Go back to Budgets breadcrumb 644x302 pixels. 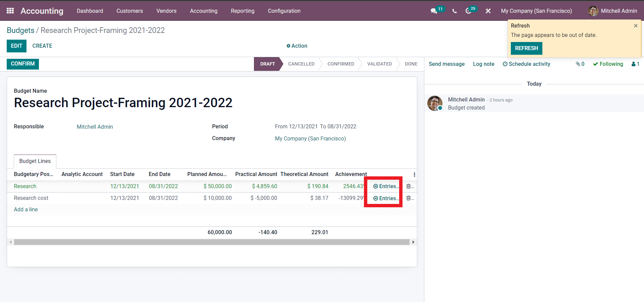(x=20, y=30)
